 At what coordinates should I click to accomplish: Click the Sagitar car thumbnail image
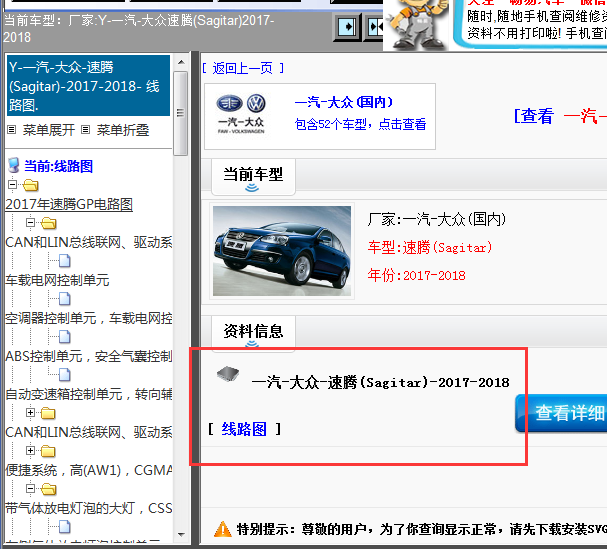click(x=282, y=251)
